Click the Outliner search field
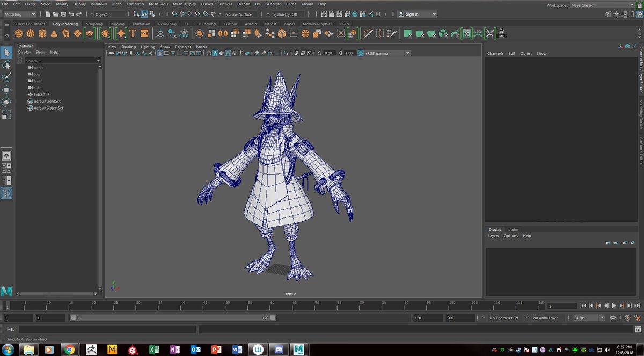The height and width of the screenshot is (356, 644). [x=62, y=61]
